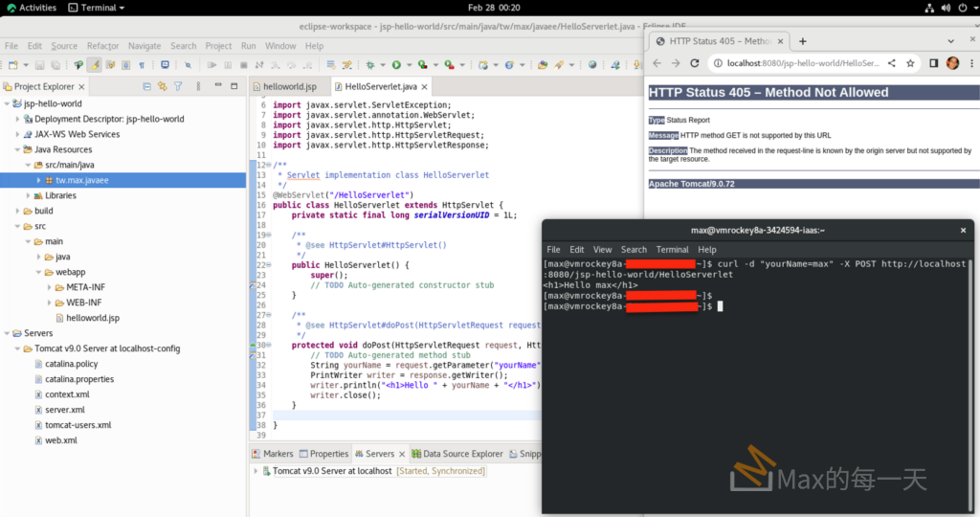Click Collapse All in Project Explorer
Viewport: 980px width, 517px height.
coord(146,86)
